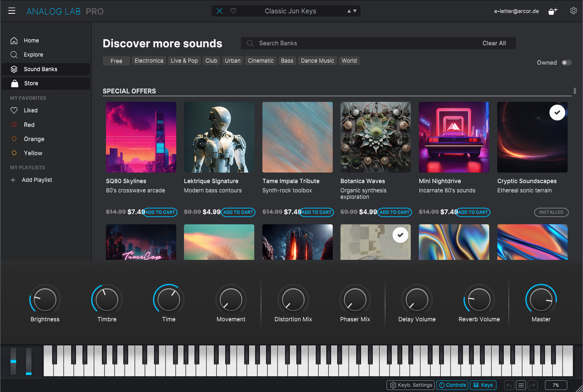This screenshot has height=392, width=583.
Task: Add Mini Nightdrive to cart
Action: 473,212
